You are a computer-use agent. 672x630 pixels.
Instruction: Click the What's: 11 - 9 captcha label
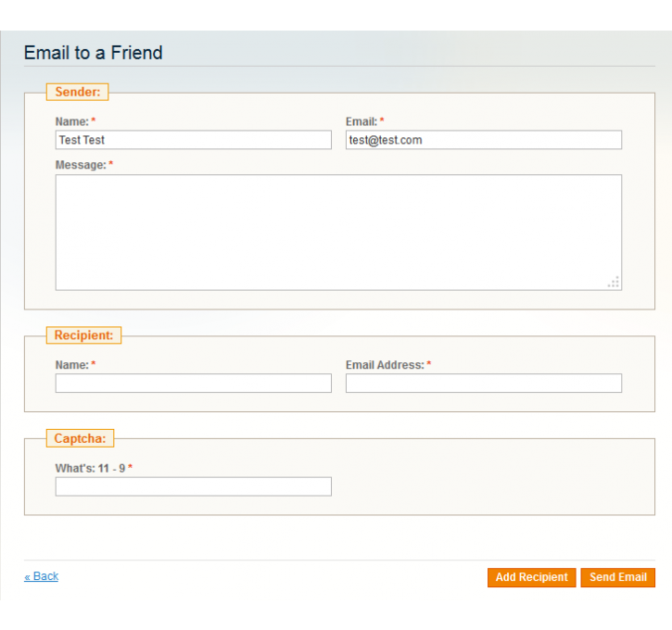91,469
